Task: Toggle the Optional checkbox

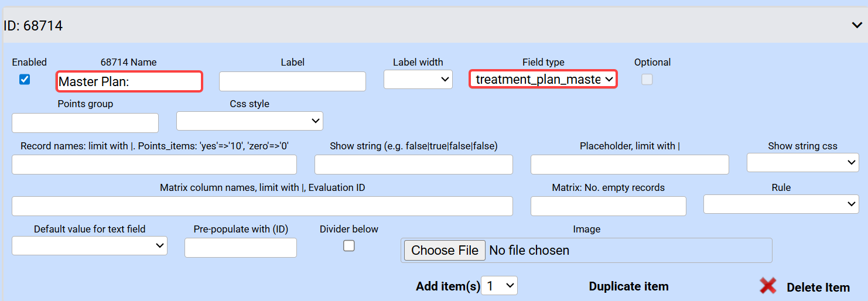Action: pyautogui.click(x=647, y=80)
